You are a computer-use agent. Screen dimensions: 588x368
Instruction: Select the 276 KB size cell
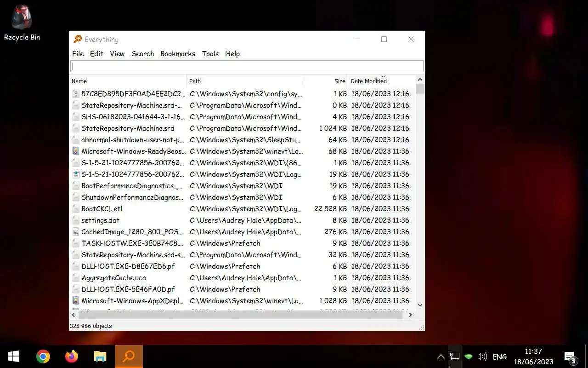(335, 232)
